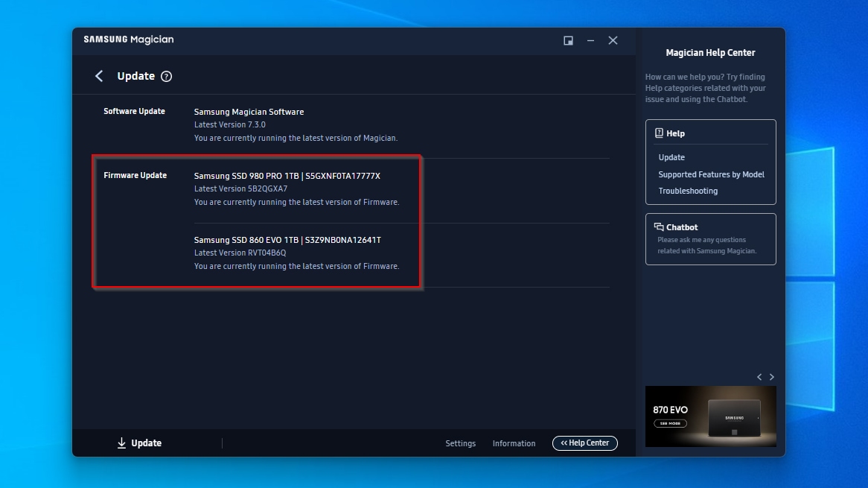Viewport: 868px width, 488px height.
Task: Go back using the arrow beside Update
Action: [x=99, y=76]
